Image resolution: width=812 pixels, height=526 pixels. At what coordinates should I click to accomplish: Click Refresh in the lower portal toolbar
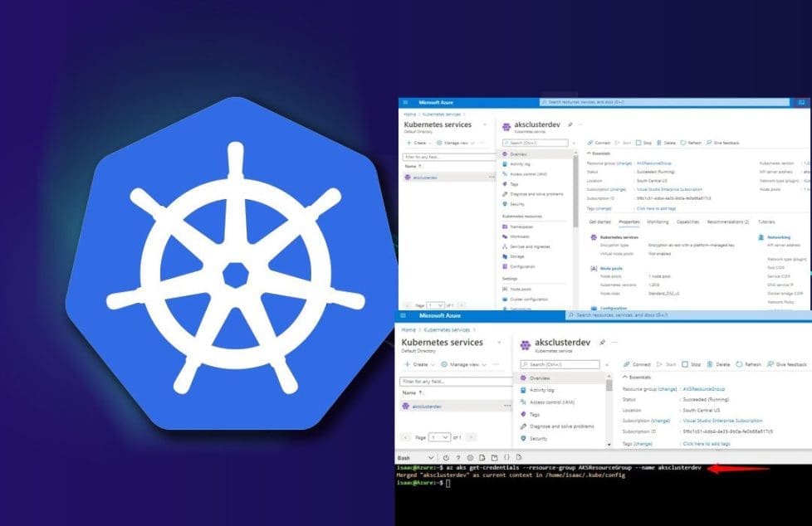(x=749, y=364)
